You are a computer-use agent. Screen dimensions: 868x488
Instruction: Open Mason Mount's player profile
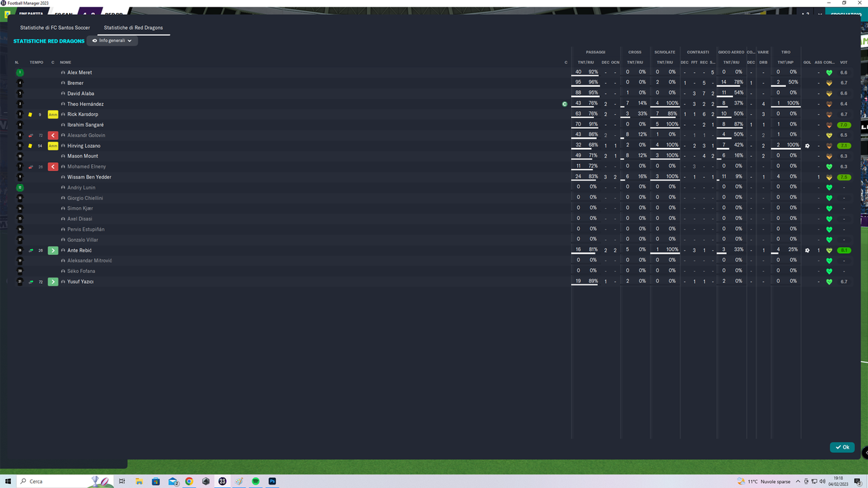point(83,156)
